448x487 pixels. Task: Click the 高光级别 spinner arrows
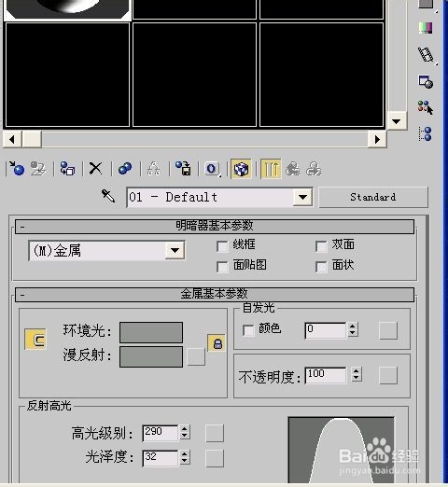tap(185, 432)
